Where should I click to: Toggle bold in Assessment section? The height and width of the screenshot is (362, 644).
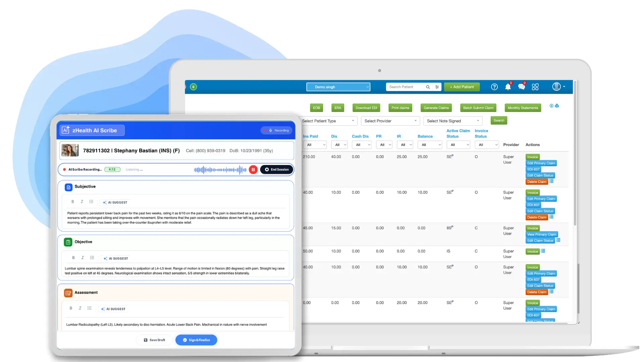[x=71, y=308]
